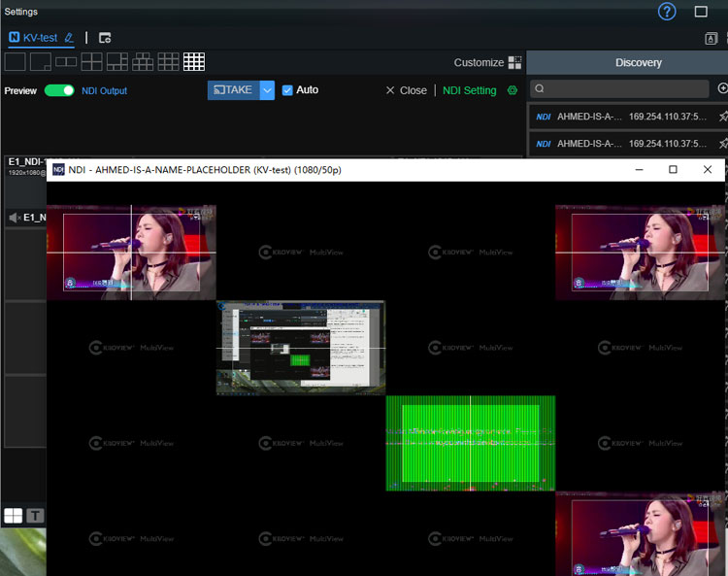Viewport: 728px width, 576px height.
Task: Expand the TAKE dropdown arrow
Action: click(x=267, y=90)
